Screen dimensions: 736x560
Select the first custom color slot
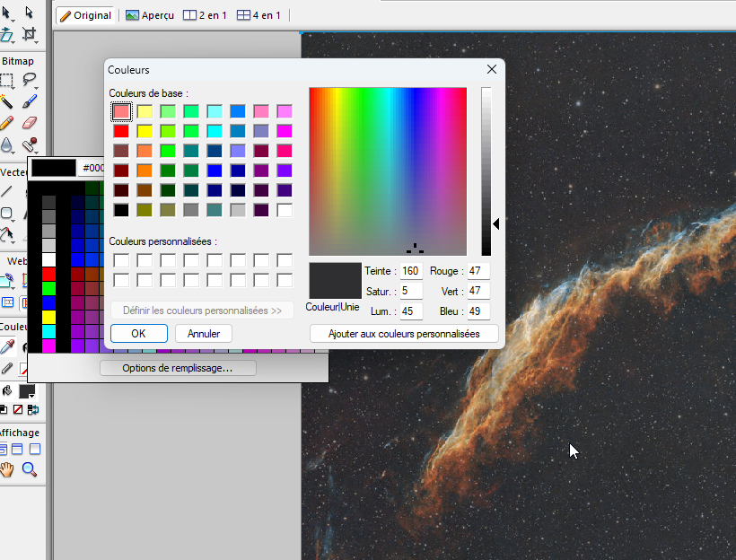(x=121, y=260)
